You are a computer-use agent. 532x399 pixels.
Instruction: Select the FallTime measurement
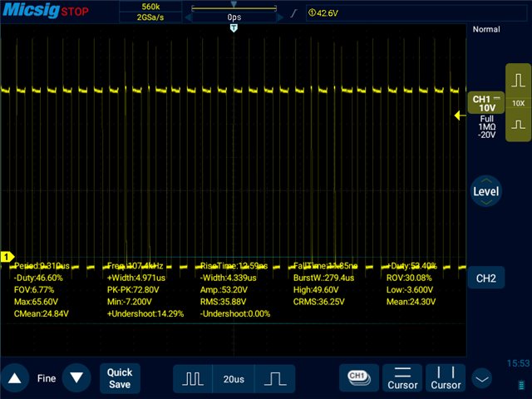coord(325,266)
